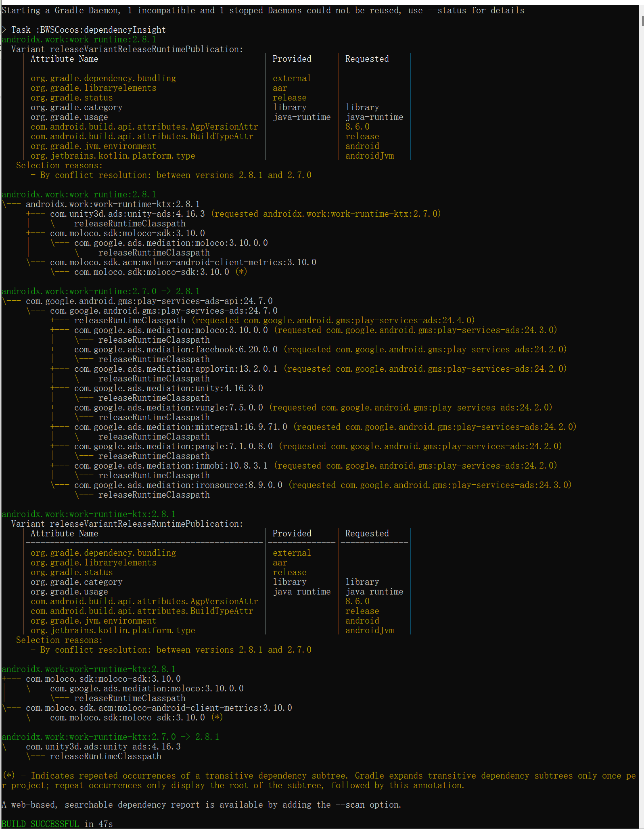Select the mediation:ironsource:8.9.0.0 dependency entry
This screenshot has width=644, height=829.
coord(178,485)
